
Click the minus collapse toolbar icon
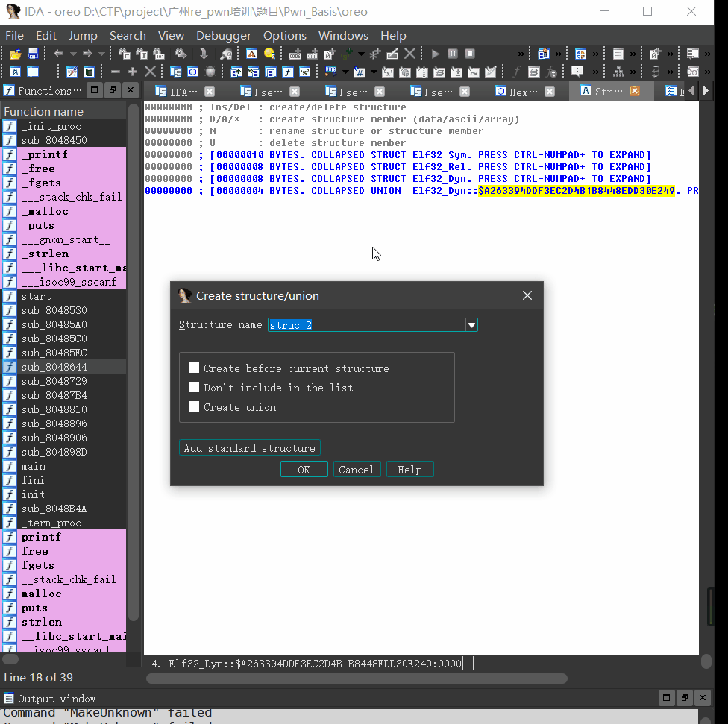[116, 72]
